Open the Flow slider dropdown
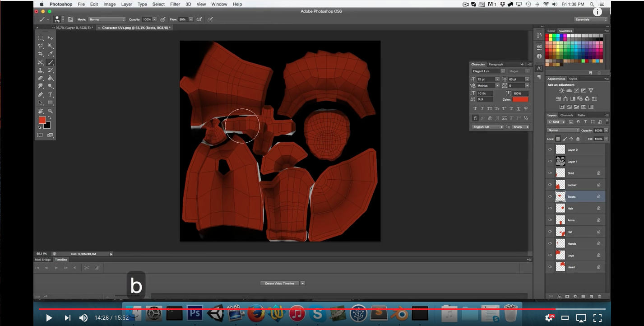Screen dimensions: 644x326 tap(191, 19)
